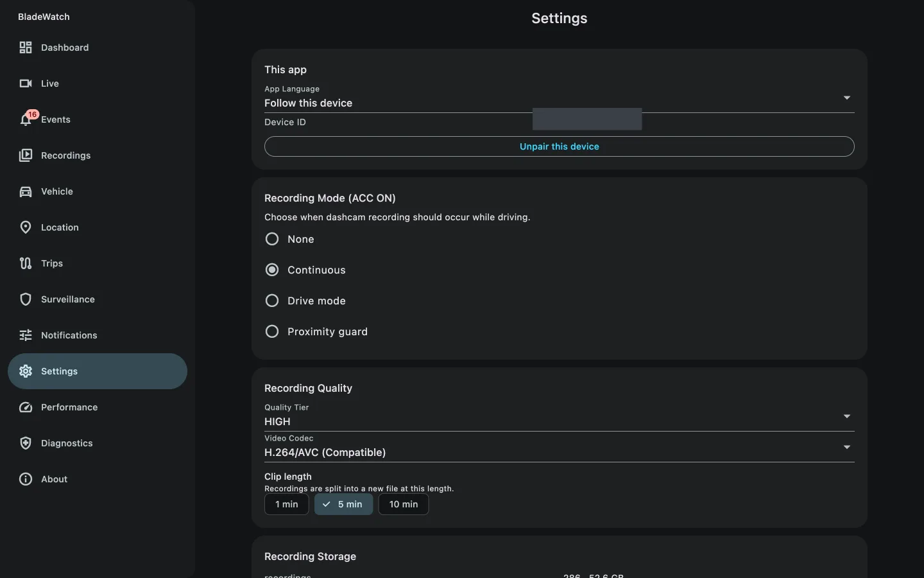Screen dimensions: 924x578
Task: Choose Proximity guard recording option
Action: coord(272,331)
